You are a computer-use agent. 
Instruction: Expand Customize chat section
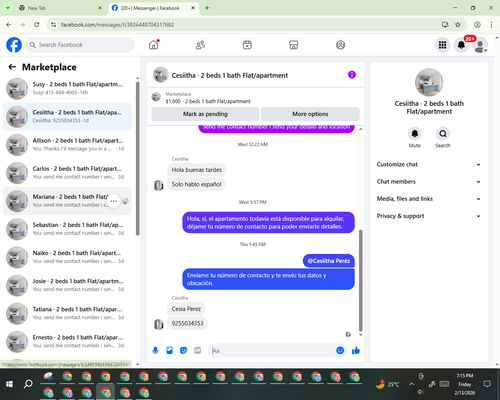[429, 164]
